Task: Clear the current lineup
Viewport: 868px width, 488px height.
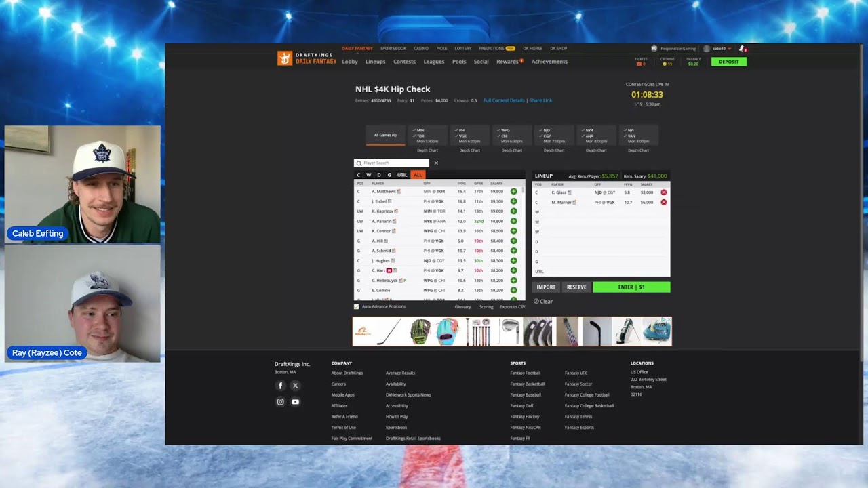Action: pos(543,302)
